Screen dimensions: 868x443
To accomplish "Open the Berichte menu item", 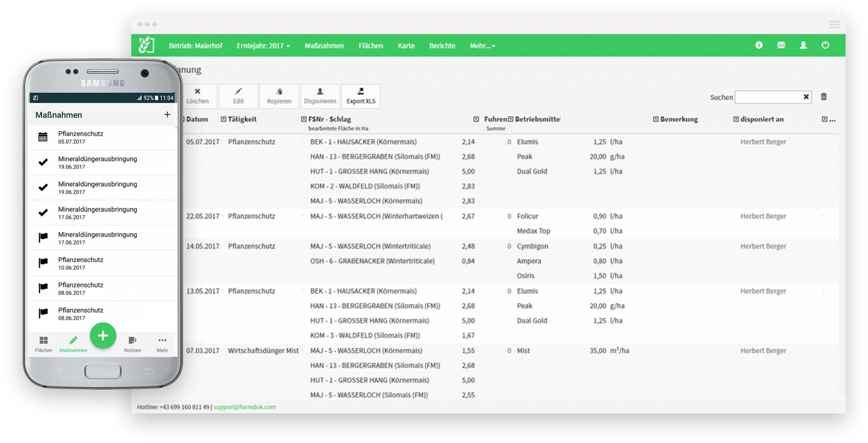I will [442, 45].
